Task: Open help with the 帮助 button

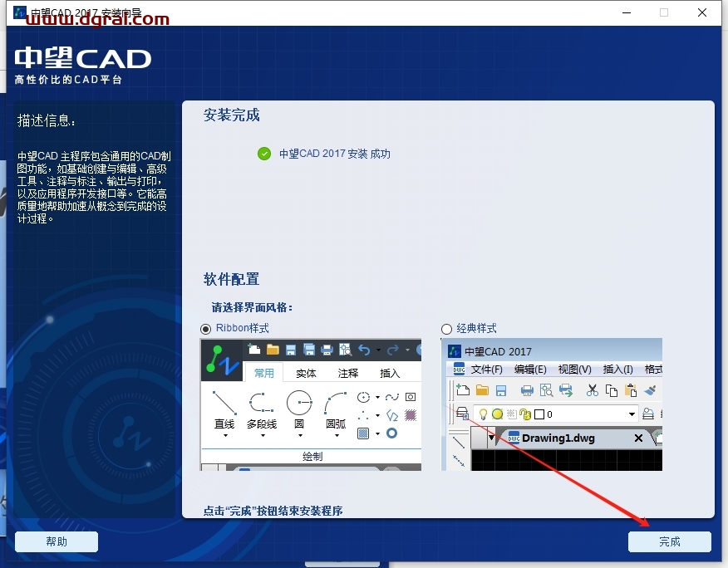Action: (x=57, y=541)
